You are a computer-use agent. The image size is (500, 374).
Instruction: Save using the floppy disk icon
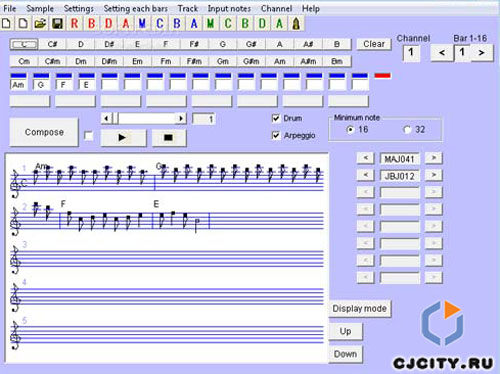coord(58,24)
